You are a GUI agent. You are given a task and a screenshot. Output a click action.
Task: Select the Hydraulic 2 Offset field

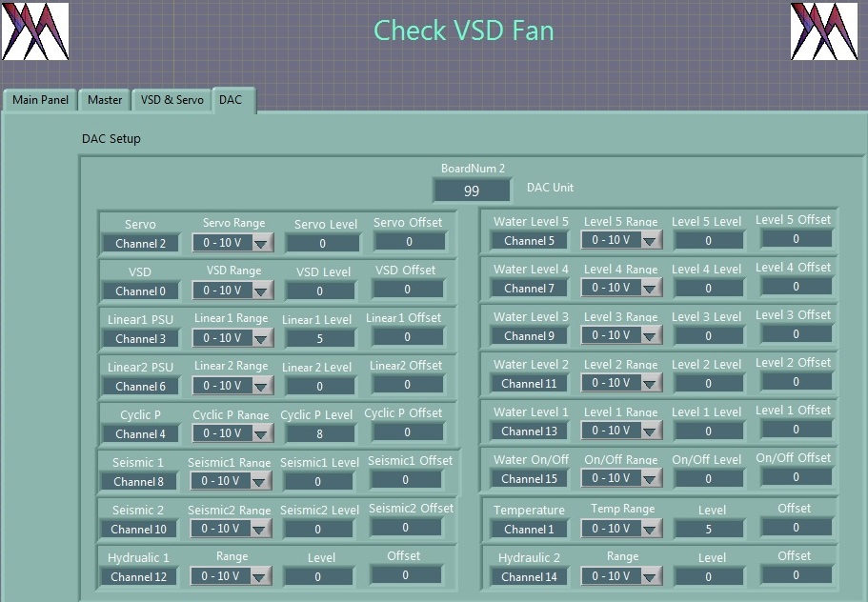coord(796,575)
